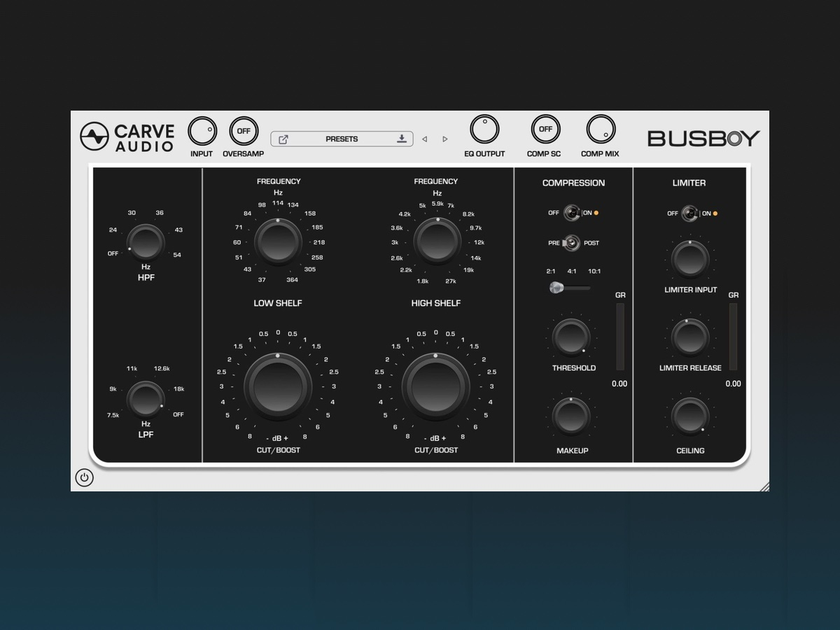
Task: Click the BUSBOY product logo
Action: pyautogui.click(x=703, y=138)
